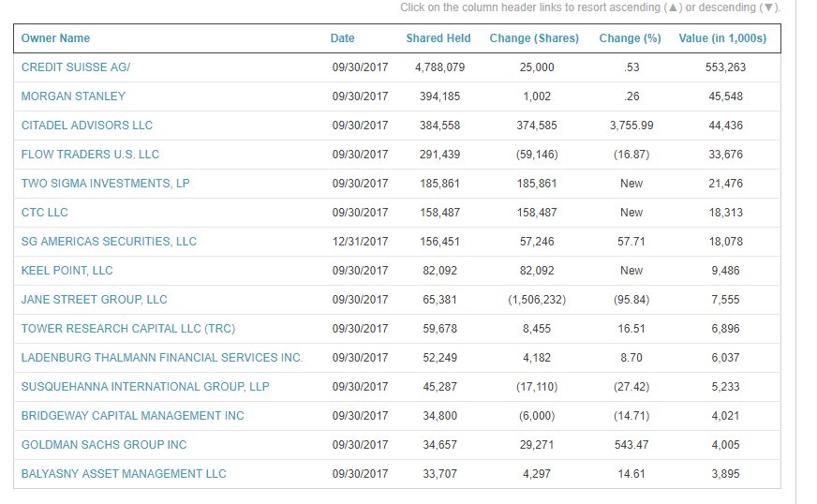Open LADENBURG THALMANN FINANCIAL SERVICES INC. link

(x=162, y=358)
